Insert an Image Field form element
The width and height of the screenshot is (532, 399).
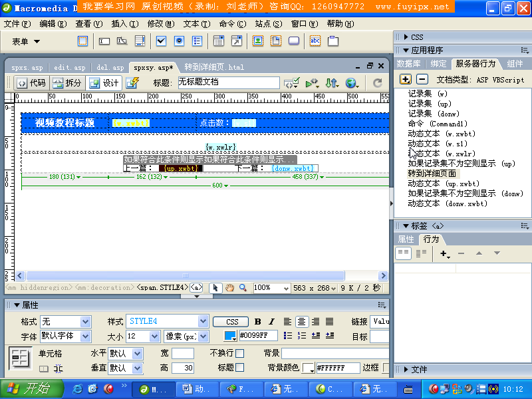point(258,41)
